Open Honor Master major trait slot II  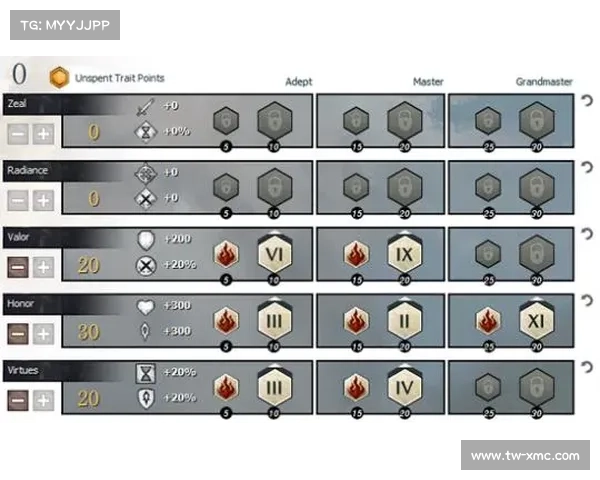point(404,321)
